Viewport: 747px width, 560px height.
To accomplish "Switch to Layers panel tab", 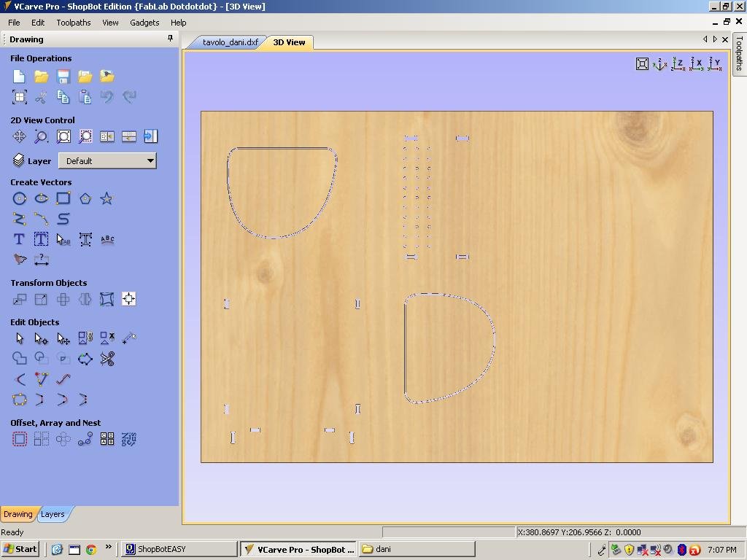I will pyautogui.click(x=53, y=514).
